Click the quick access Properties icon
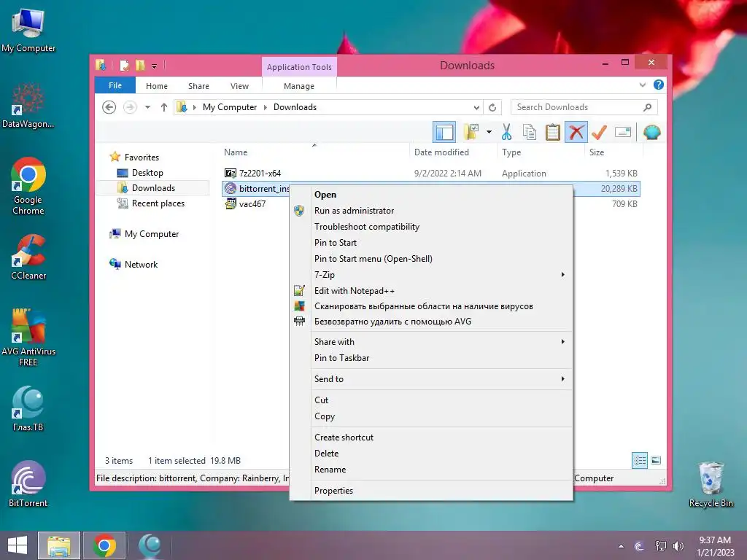Screen dimensions: 747x560 tap(124, 65)
